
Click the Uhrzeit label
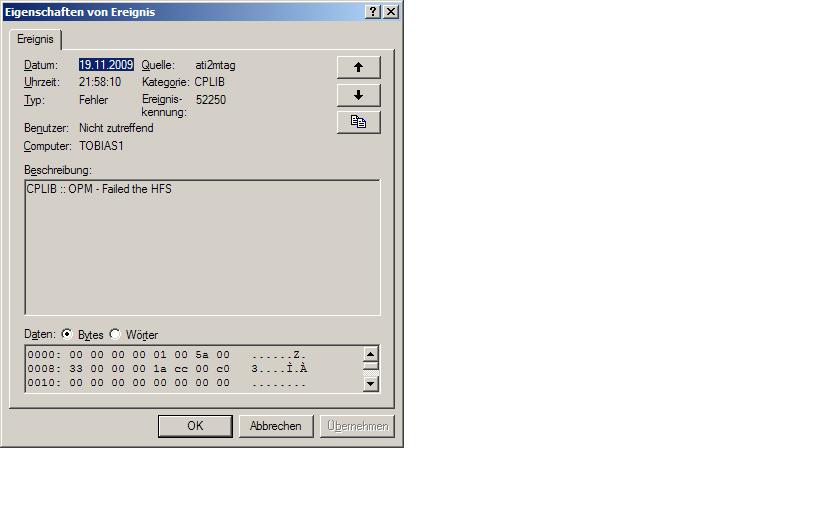pyautogui.click(x=42, y=82)
